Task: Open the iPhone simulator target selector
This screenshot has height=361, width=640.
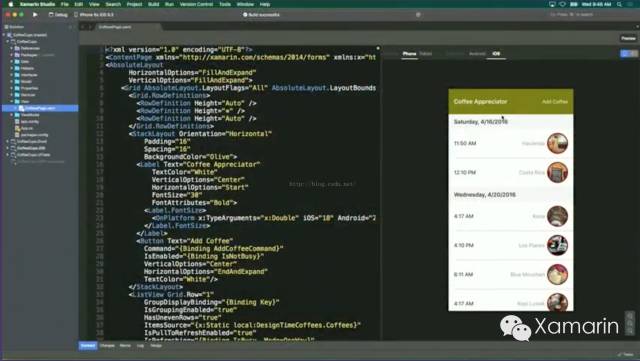Action: coord(94,15)
